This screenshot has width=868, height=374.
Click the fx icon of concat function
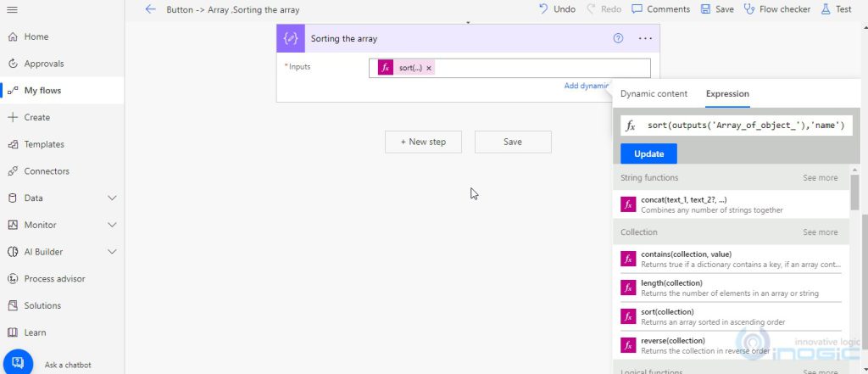pyautogui.click(x=628, y=205)
